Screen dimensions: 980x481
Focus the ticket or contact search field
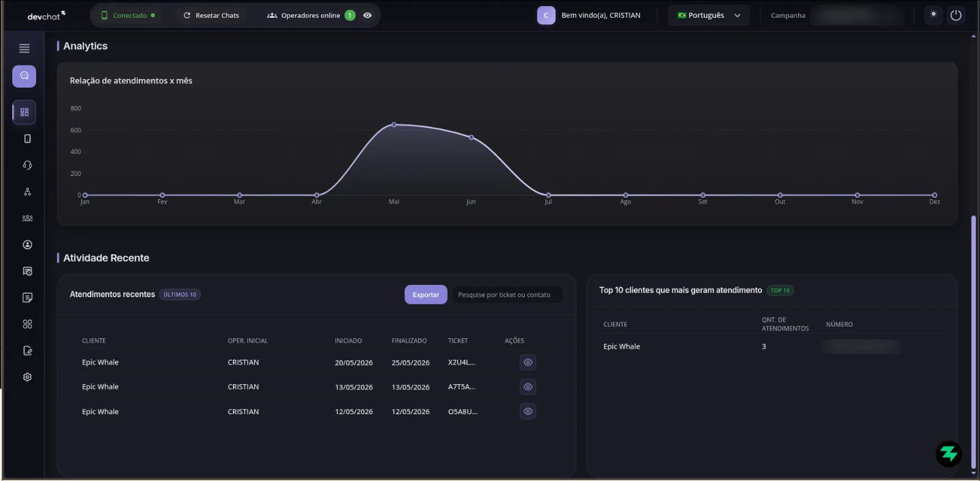coord(507,295)
